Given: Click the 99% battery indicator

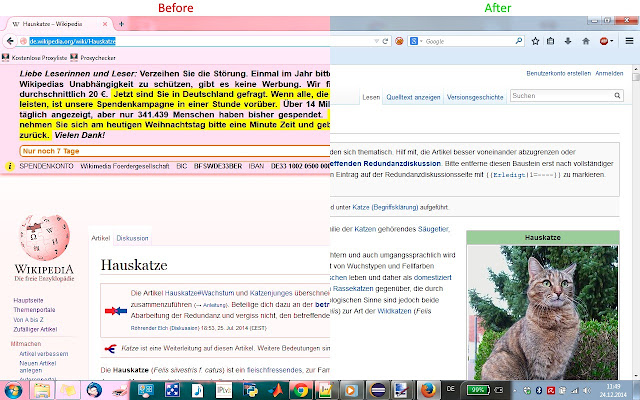Looking at the screenshot, I should coord(478,390).
